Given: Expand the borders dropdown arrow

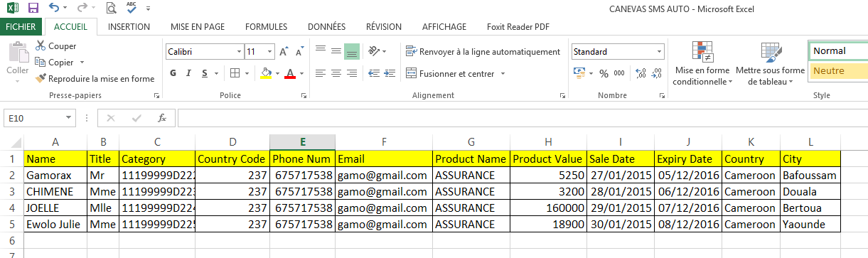Looking at the screenshot, I should click(246, 74).
